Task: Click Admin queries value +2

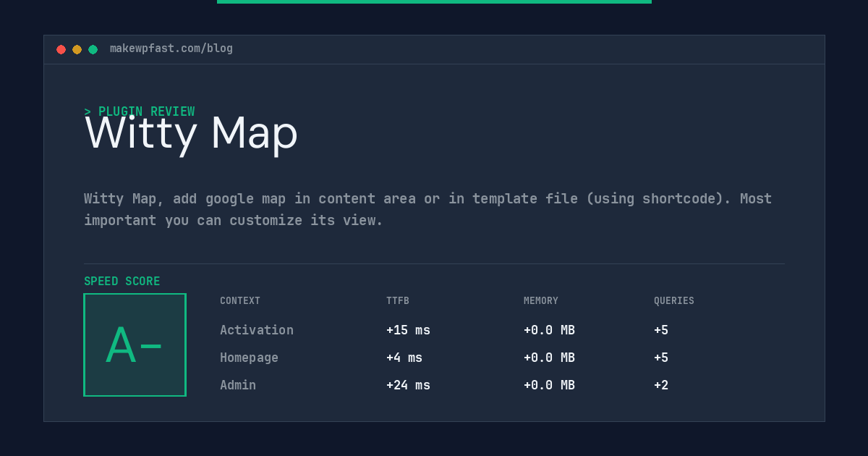Action: pyautogui.click(x=661, y=385)
